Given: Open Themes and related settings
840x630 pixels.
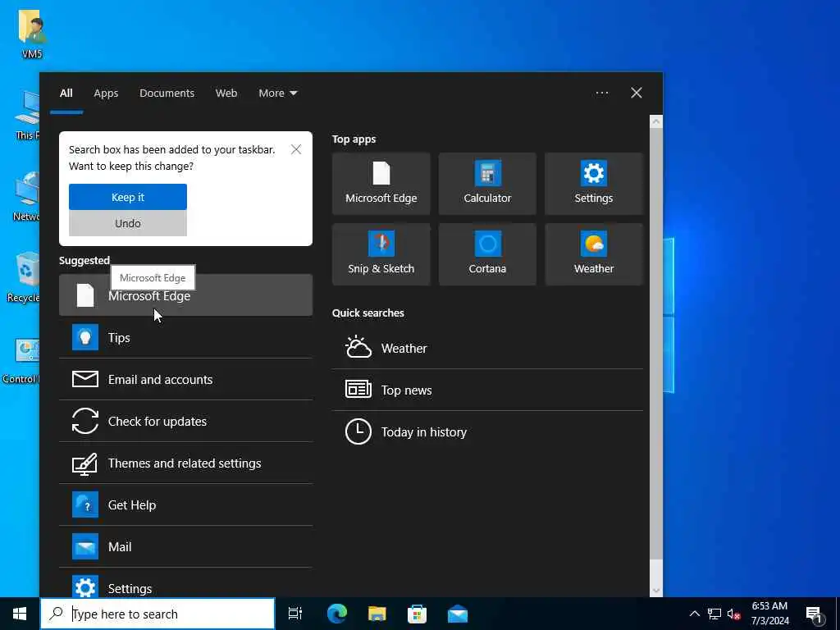Looking at the screenshot, I should coord(185,463).
